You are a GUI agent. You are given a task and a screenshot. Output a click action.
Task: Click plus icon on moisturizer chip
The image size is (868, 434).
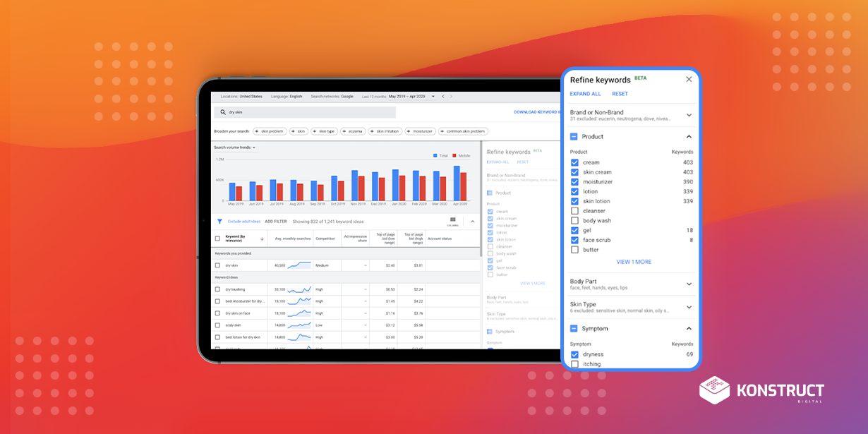[409, 131]
